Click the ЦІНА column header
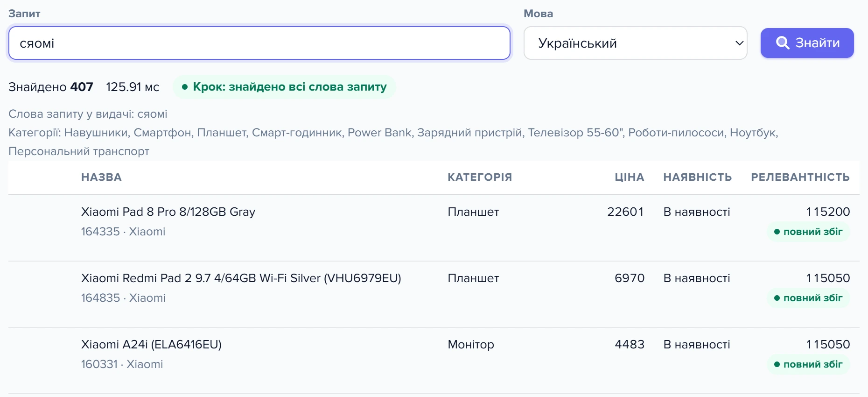 (x=629, y=177)
